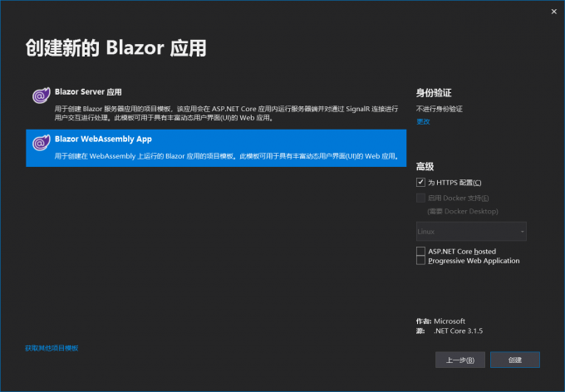Close the Blazor dialog window
The width and height of the screenshot is (565, 392).
[554, 12]
